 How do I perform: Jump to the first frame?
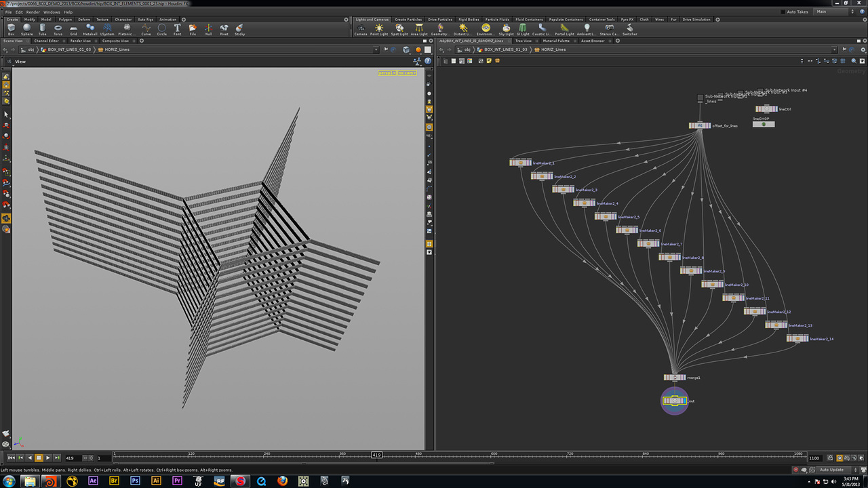click(x=10, y=458)
